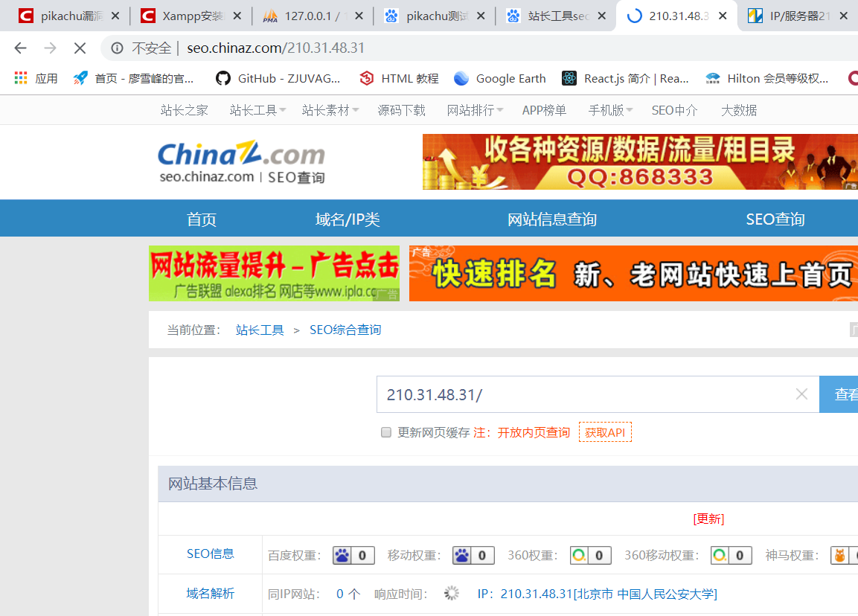This screenshot has width=858, height=616.
Task: Close the 127.0.0.1 phpMyAdmin tab
Action: (359, 16)
